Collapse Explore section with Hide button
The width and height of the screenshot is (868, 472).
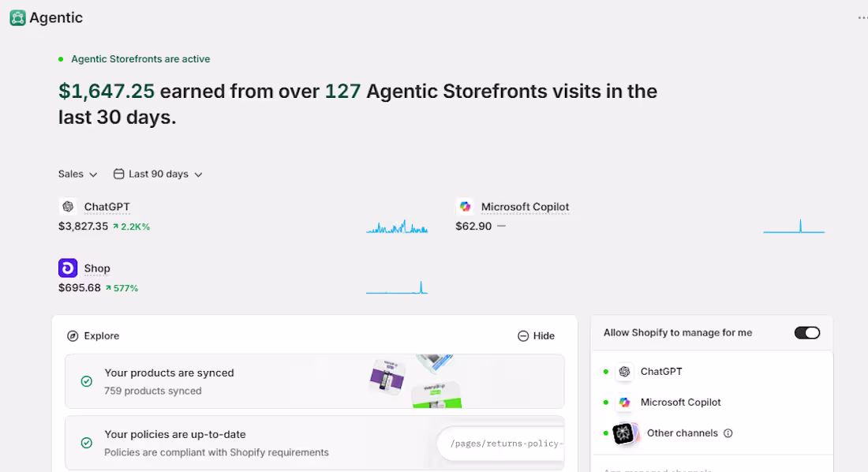pyautogui.click(x=536, y=335)
